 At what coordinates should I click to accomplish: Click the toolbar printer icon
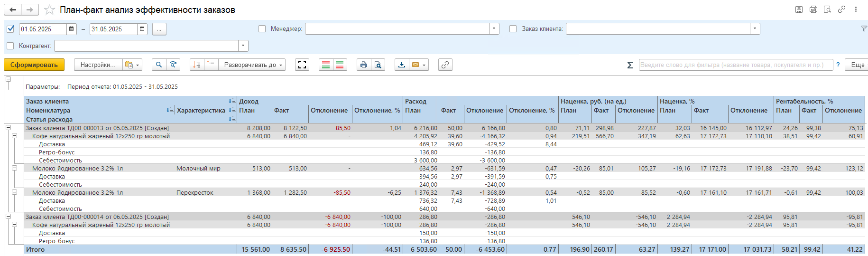coord(364,65)
